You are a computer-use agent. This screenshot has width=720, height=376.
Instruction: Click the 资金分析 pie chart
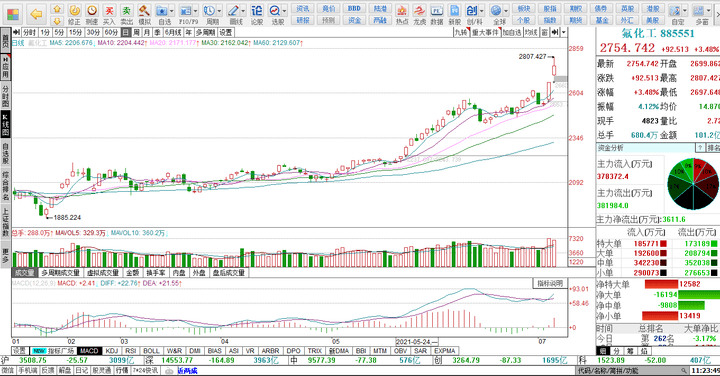point(693,184)
